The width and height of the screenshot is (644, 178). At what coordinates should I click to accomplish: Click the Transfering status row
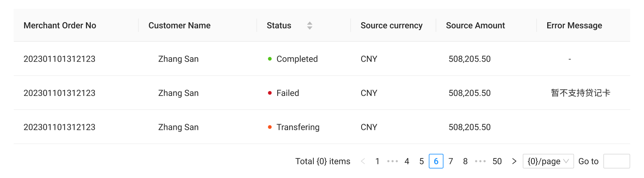coord(298,127)
